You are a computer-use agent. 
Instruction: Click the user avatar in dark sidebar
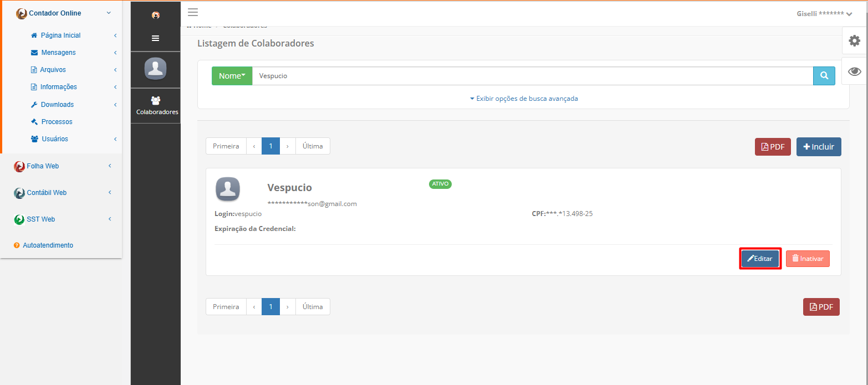click(156, 69)
